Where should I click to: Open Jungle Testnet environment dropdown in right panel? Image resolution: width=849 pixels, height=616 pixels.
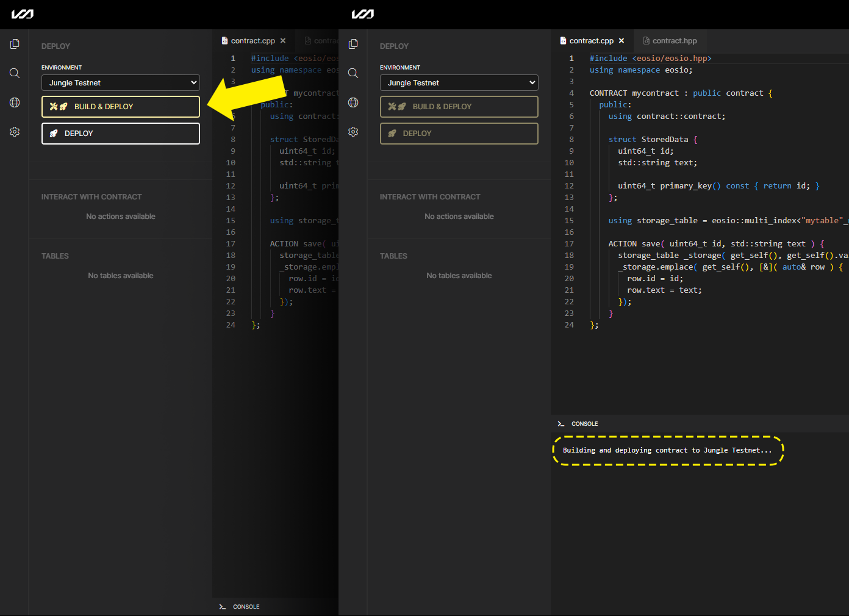pyautogui.click(x=459, y=82)
